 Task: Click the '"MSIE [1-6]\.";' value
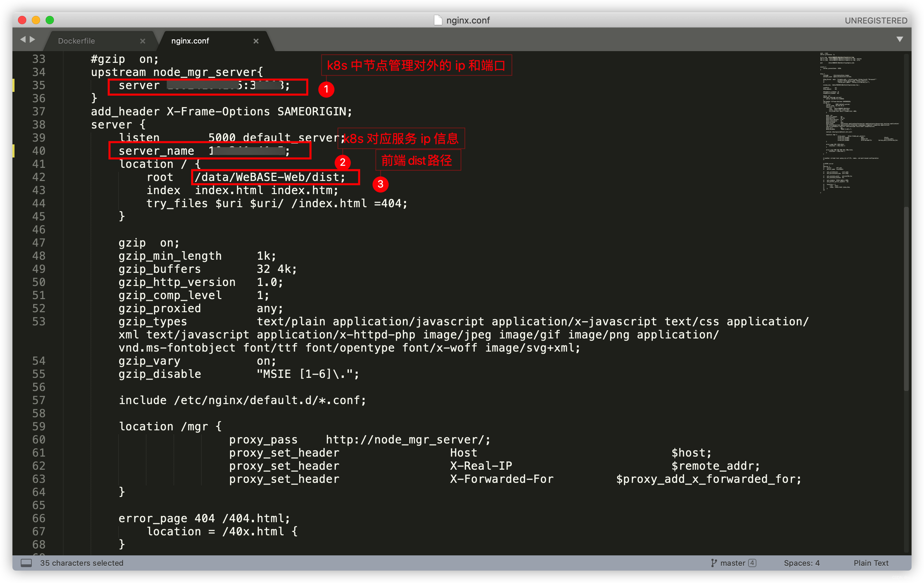pos(308,374)
